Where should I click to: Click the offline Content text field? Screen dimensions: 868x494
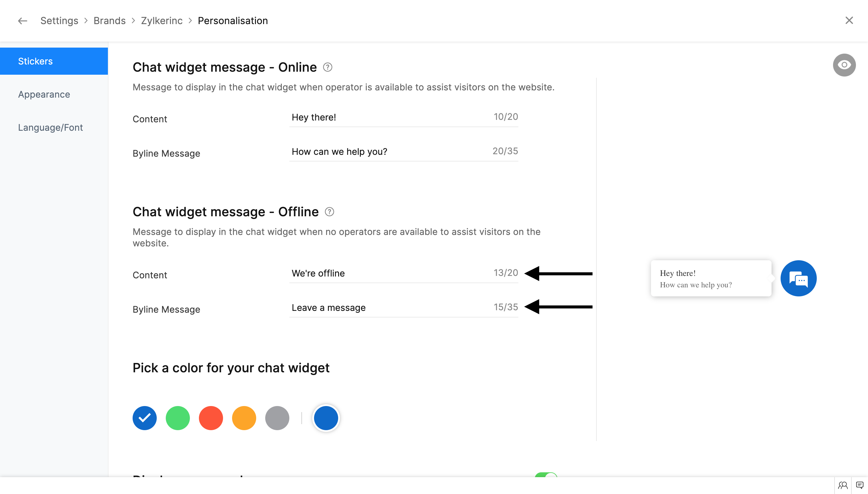pyautogui.click(x=390, y=274)
